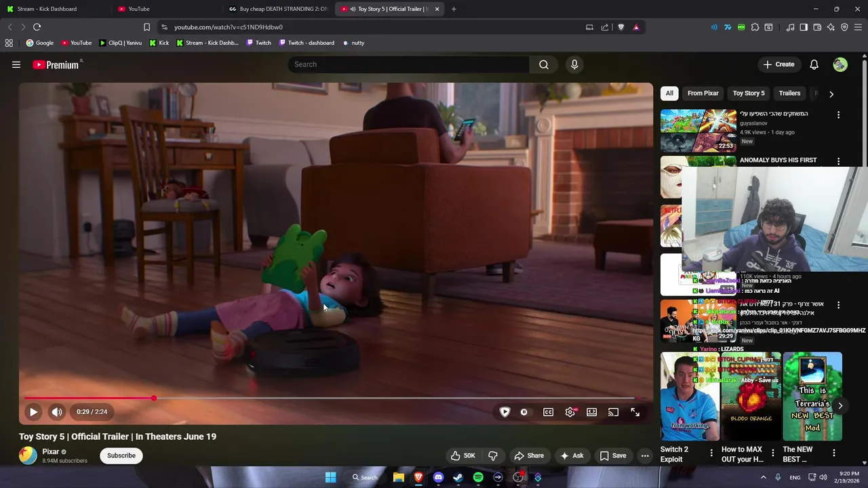Open Leo AI sparkle icon in toolbar
The width and height of the screenshot is (868, 488).
point(831,27)
